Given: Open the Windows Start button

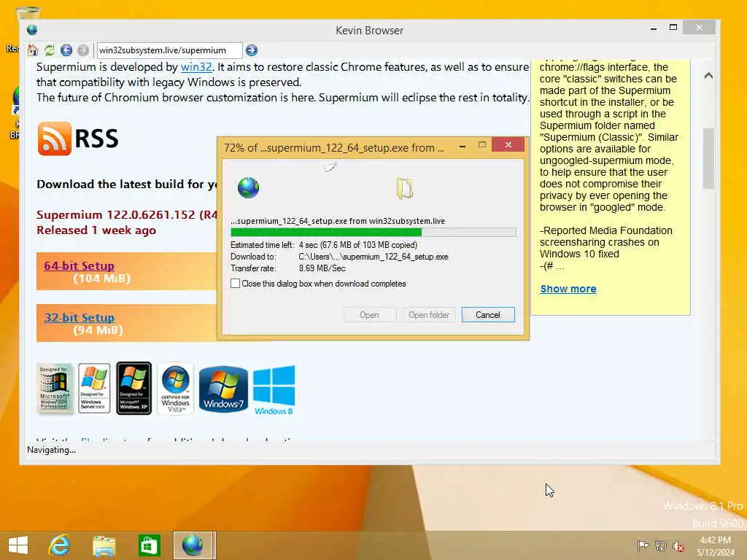Looking at the screenshot, I should [x=18, y=545].
